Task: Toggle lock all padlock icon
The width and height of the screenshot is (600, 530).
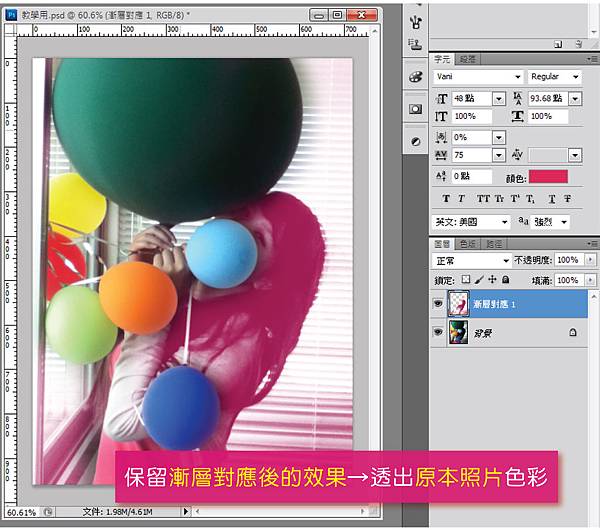Action: pyautogui.click(x=505, y=279)
